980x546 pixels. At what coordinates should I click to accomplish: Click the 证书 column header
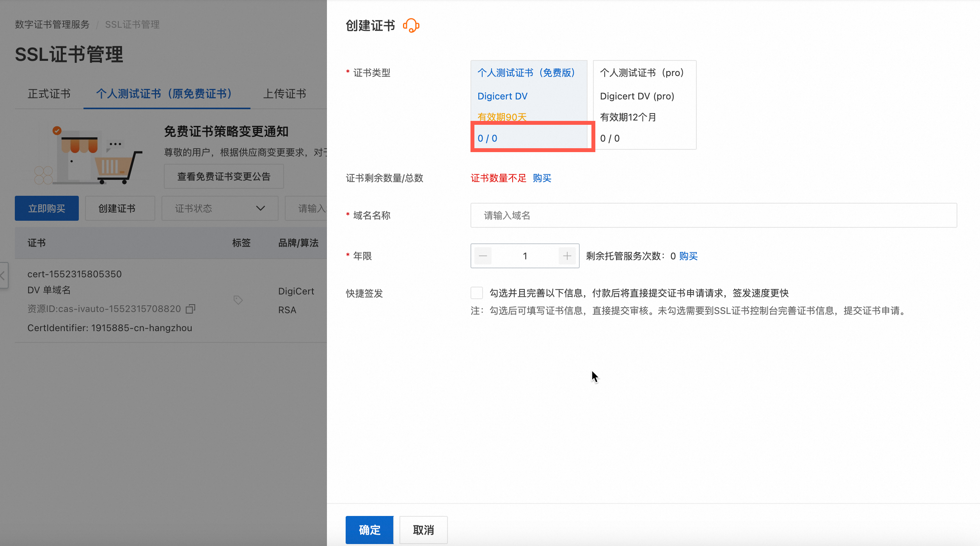[37, 243]
